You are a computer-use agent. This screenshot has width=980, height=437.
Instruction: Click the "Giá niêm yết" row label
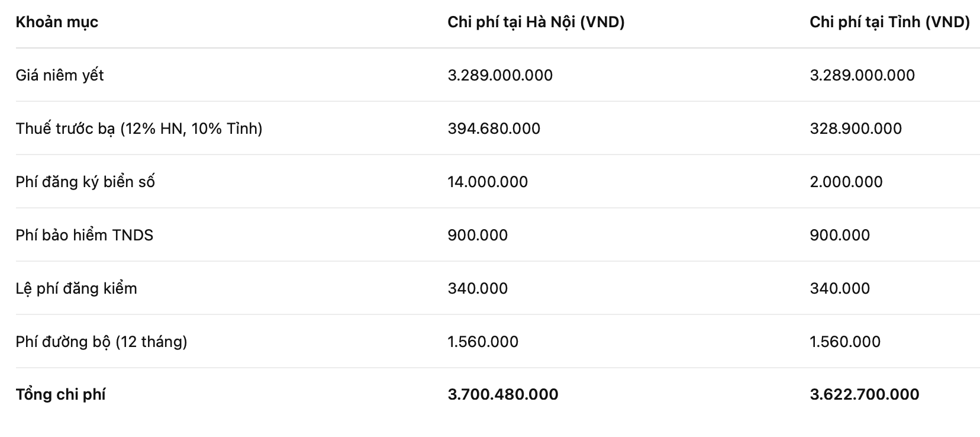(x=60, y=75)
